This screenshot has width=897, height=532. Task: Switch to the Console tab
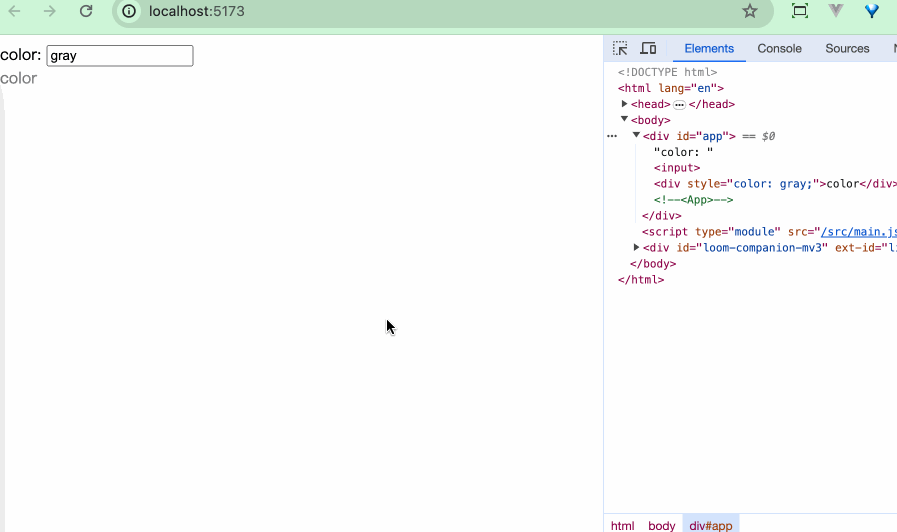[779, 48]
